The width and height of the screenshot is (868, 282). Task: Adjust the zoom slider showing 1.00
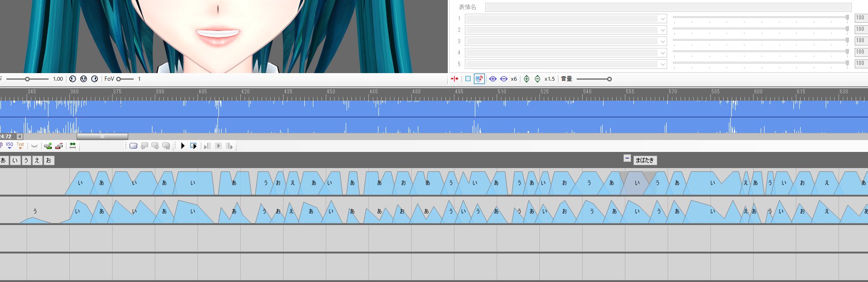click(28, 79)
